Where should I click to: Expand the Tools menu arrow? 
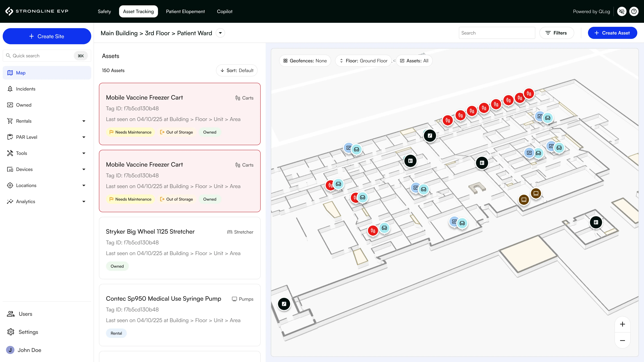84,153
